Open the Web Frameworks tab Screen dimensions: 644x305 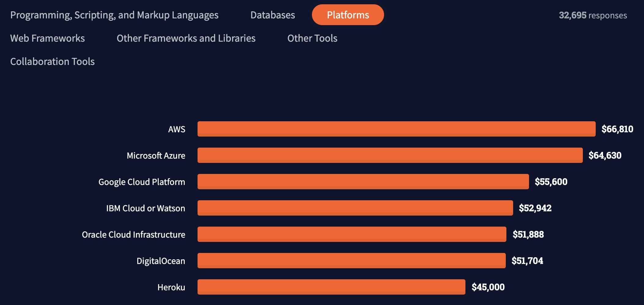[47, 38]
